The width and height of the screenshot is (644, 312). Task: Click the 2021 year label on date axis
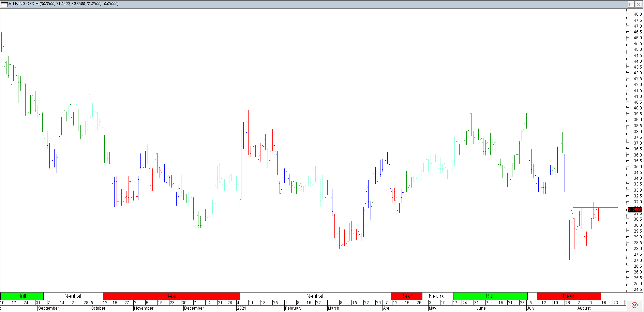[x=241, y=308]
